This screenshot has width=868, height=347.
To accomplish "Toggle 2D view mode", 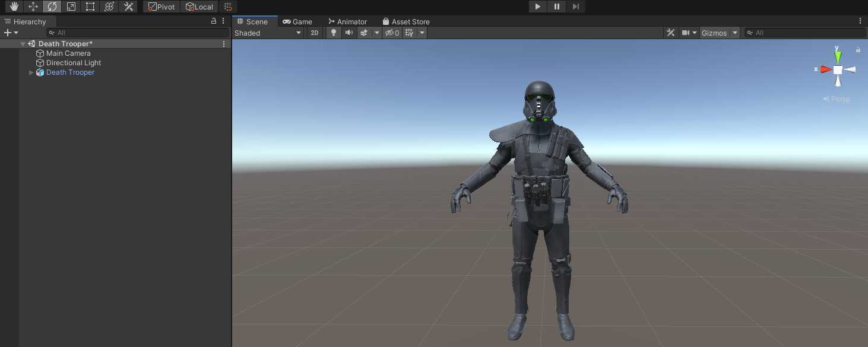I will (315, 33).
